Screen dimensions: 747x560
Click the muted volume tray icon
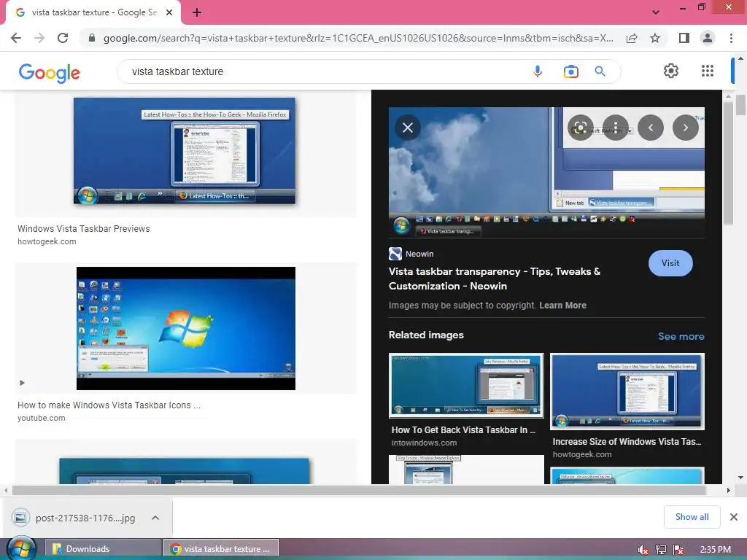(643, 550)
